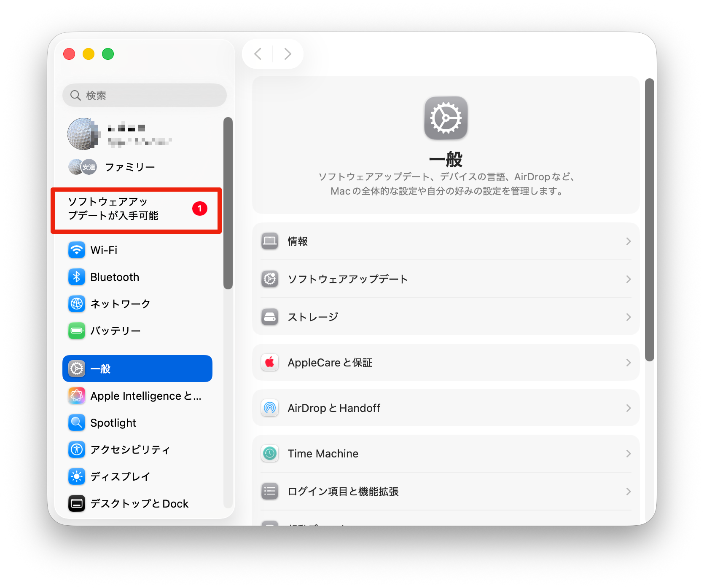Expand the 情報 row chevron
Image resolution: width=704 pixels, height=588 pixels.
pos(628,241)
